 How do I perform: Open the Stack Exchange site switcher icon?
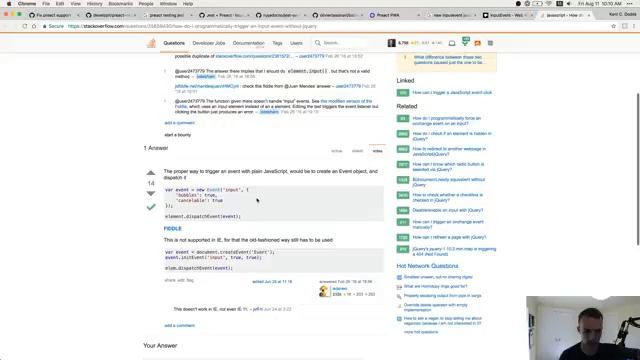[490, 43]
